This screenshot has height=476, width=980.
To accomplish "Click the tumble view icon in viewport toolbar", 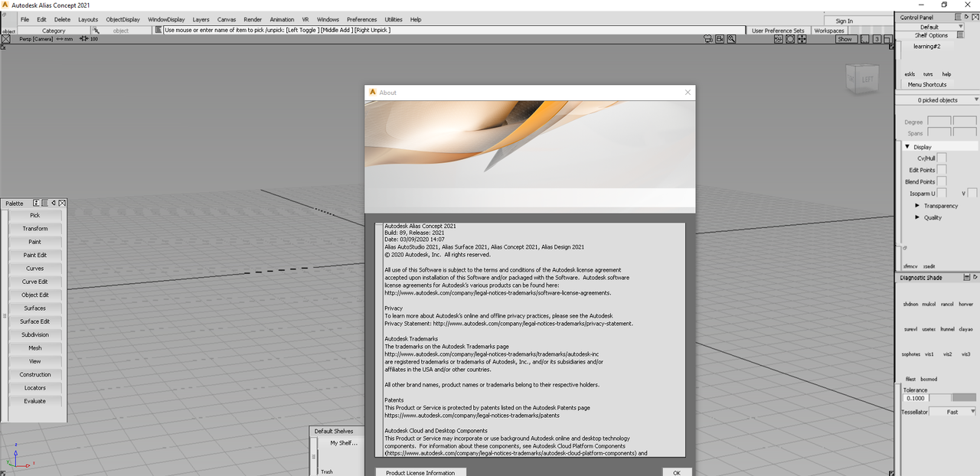I will pos(778,38).
